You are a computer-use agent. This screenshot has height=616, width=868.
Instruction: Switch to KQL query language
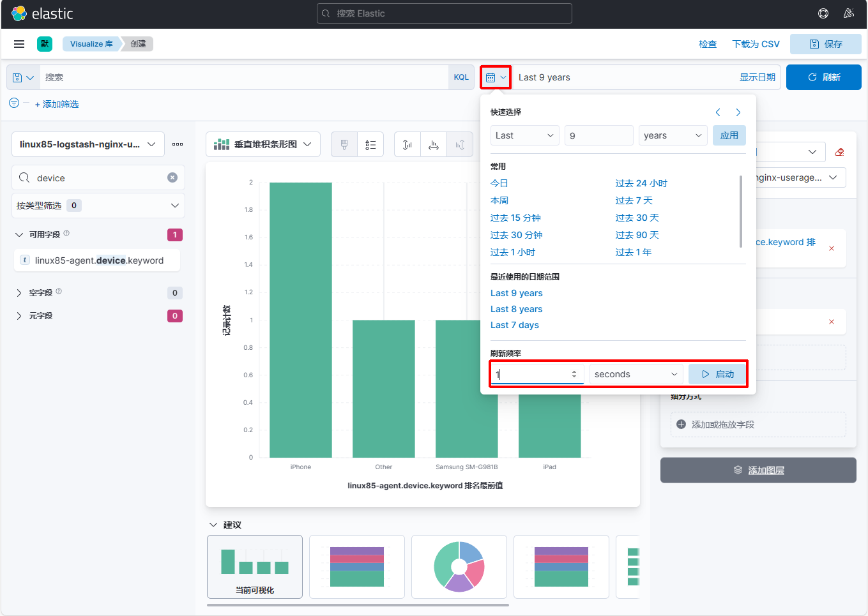(x=461, y=77)
